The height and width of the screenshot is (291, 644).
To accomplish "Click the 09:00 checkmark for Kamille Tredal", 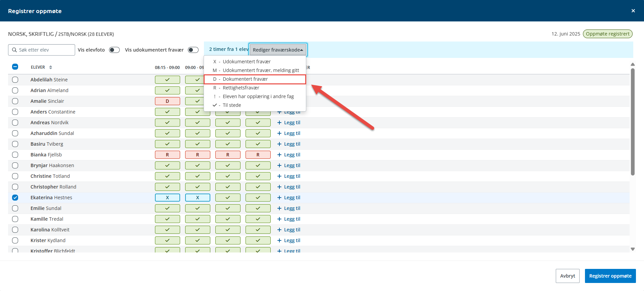I will pyautogui.click(x=198, y=219).
